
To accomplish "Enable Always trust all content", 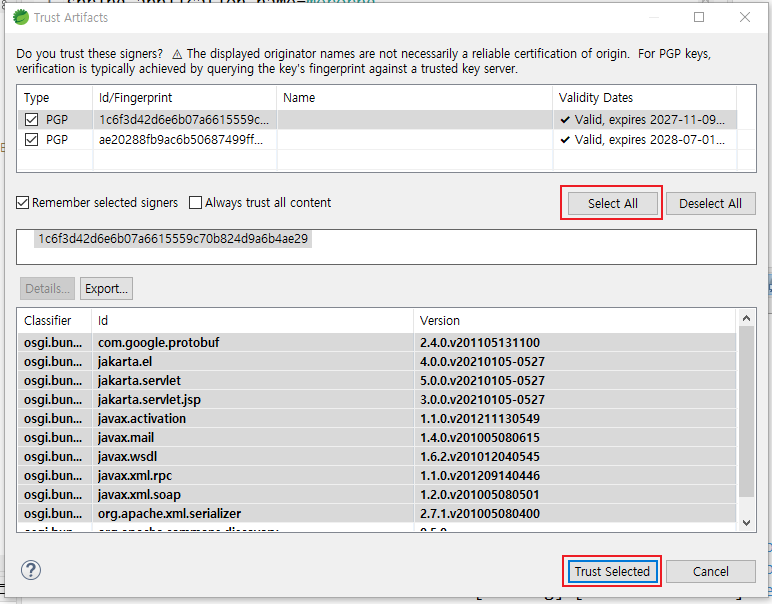I will coord(195,203).
